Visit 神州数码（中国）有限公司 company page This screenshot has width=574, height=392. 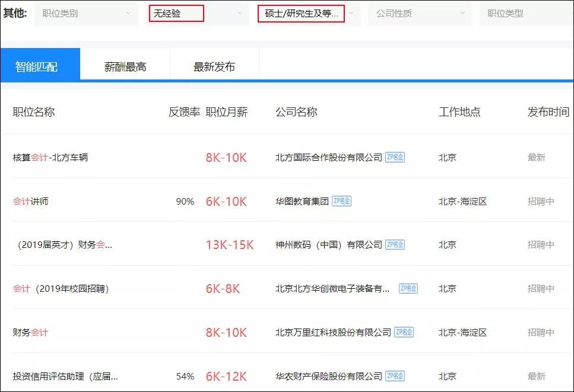pyautogui.click(x=329, y=245)
